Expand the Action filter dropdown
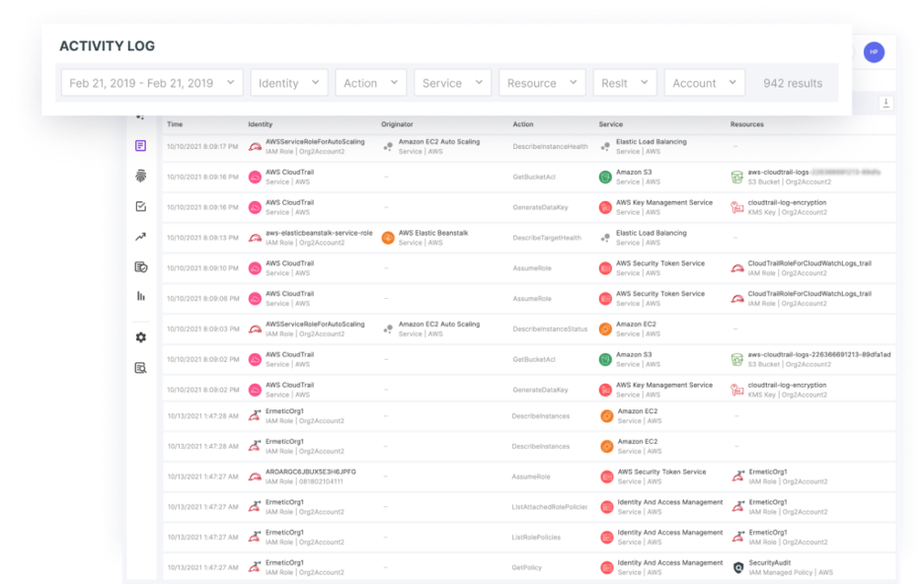 coord(370,83)
